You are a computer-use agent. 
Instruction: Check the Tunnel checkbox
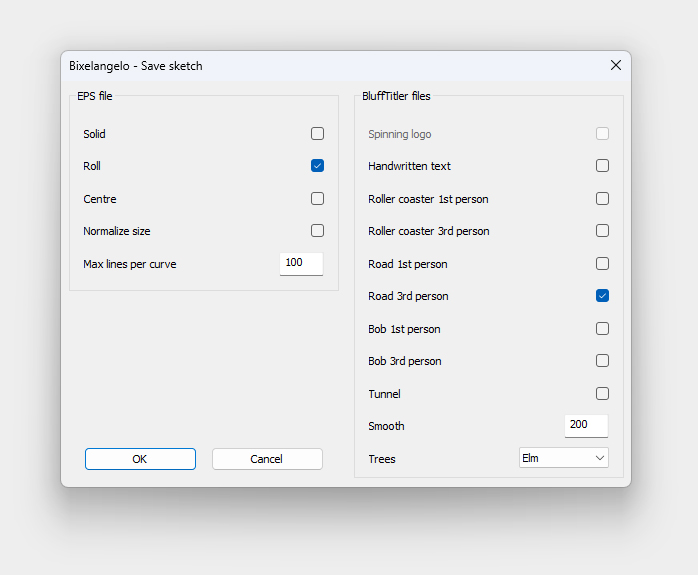[602, 393]
